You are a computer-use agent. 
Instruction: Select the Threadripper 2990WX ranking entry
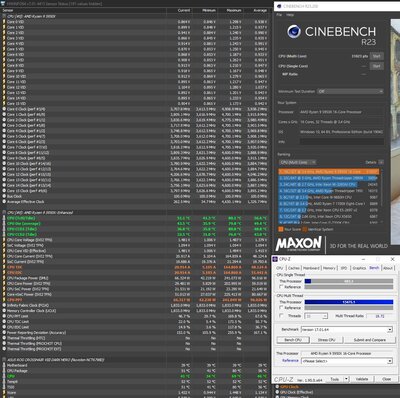click(x=329, y=178)
